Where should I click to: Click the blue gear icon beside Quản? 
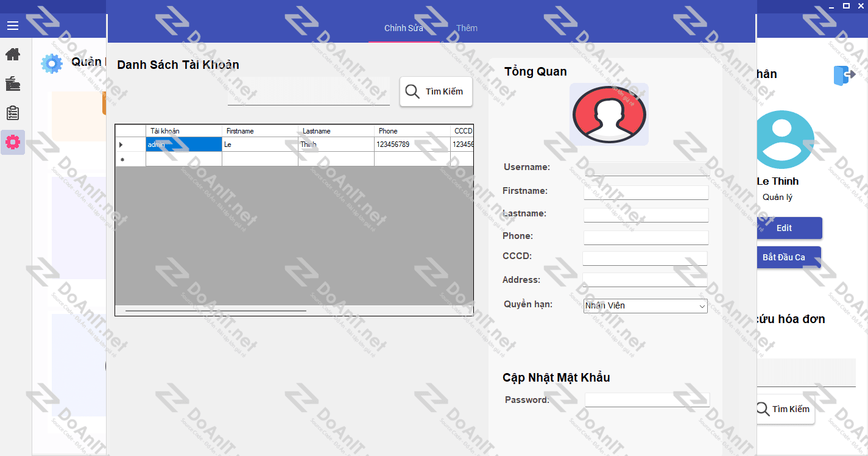52,63
